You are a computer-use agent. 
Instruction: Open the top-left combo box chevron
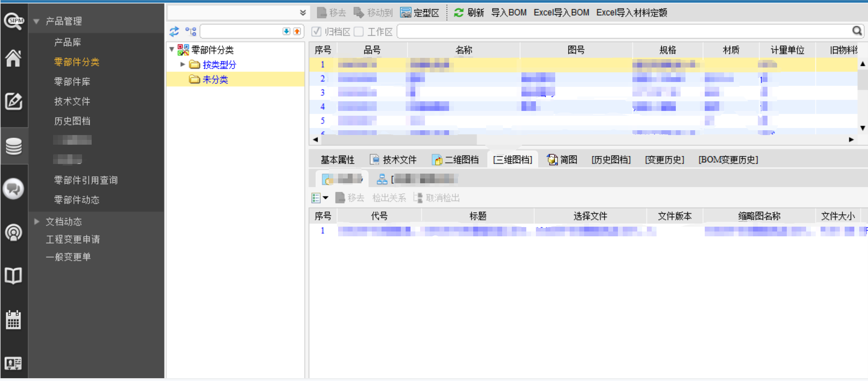[x=303, y=13]
